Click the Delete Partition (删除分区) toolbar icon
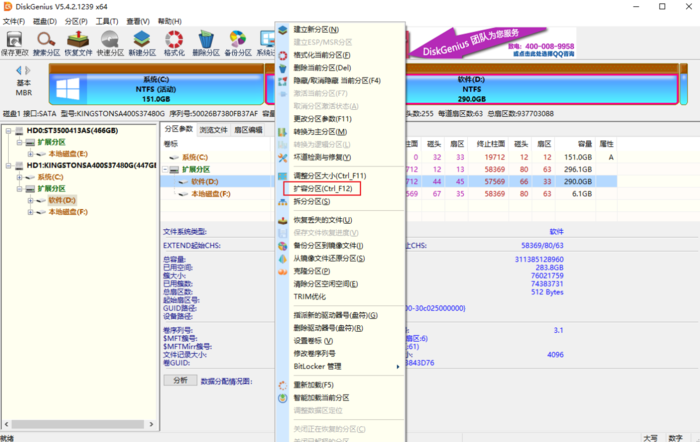Screen dimensions: 700x442 [x=206, y=43]
